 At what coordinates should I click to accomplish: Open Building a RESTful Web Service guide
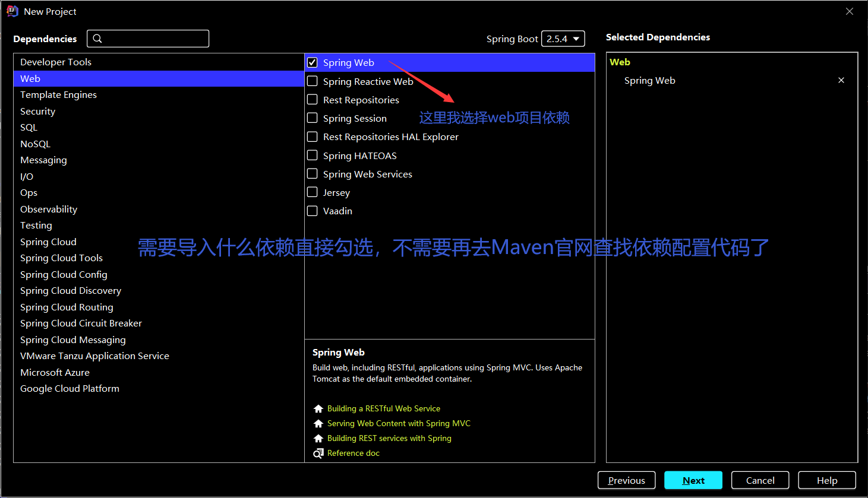(384, 409)
